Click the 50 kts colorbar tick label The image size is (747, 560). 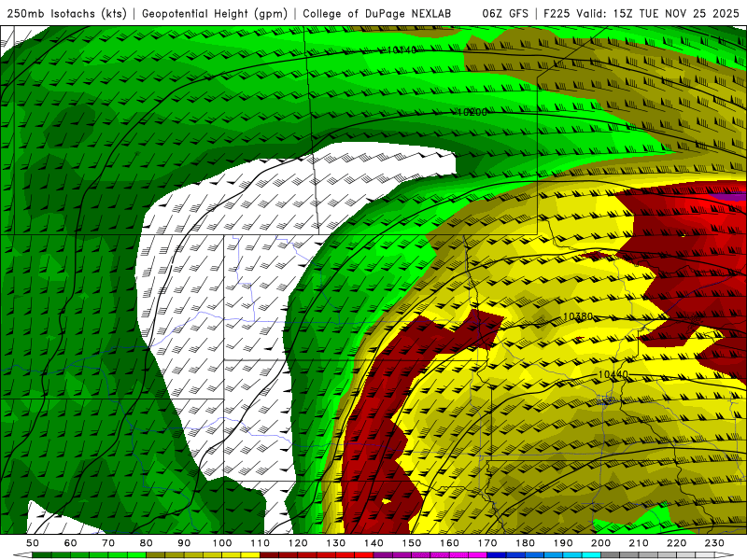pos(33,543)
